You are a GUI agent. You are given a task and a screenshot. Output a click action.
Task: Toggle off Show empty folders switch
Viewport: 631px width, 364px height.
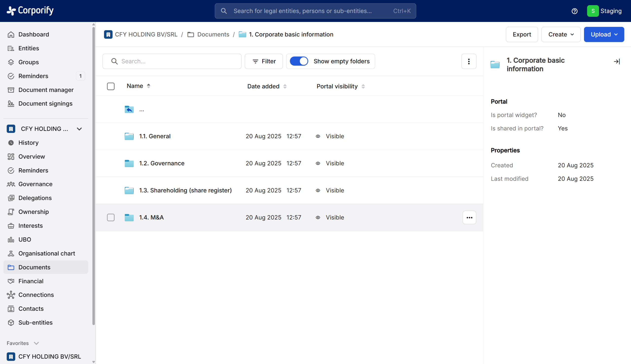pos(299,61)
